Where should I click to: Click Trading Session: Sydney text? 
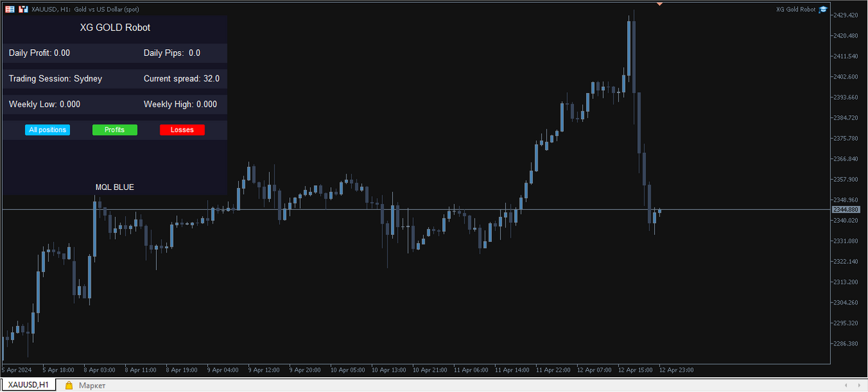[x=55, y=78]
